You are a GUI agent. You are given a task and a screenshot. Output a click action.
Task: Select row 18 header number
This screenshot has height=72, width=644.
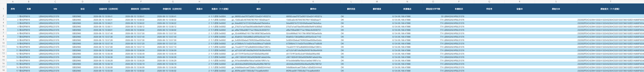click(x=3, y=70)
